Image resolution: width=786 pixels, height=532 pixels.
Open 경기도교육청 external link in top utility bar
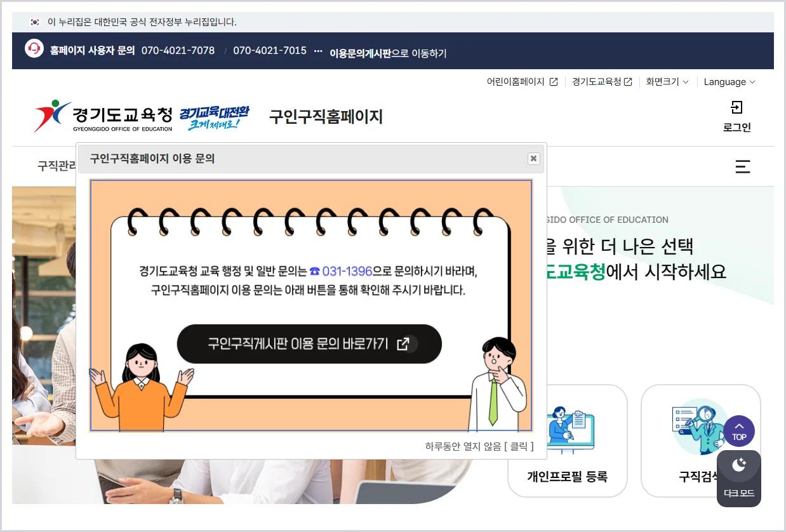(x=602, y=82)
